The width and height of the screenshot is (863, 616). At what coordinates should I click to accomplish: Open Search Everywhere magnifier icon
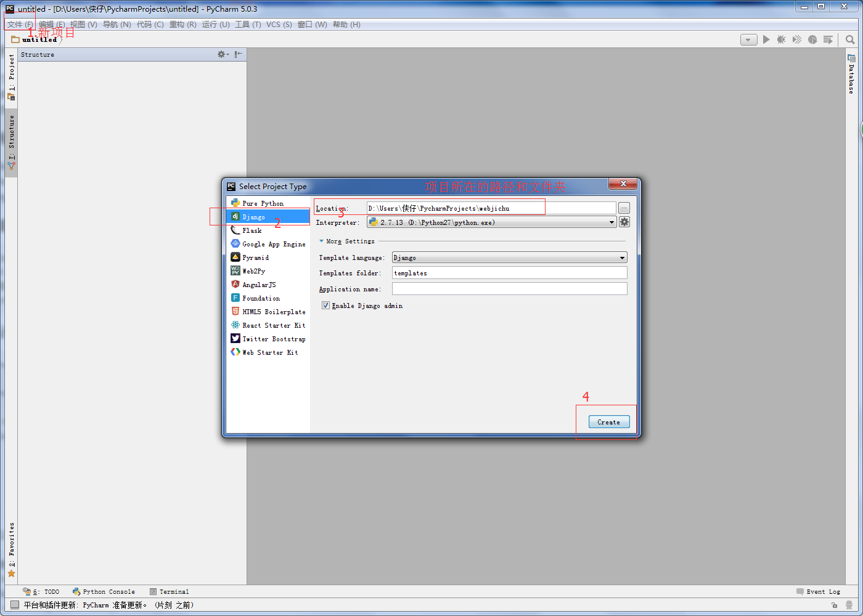[850, 39]
